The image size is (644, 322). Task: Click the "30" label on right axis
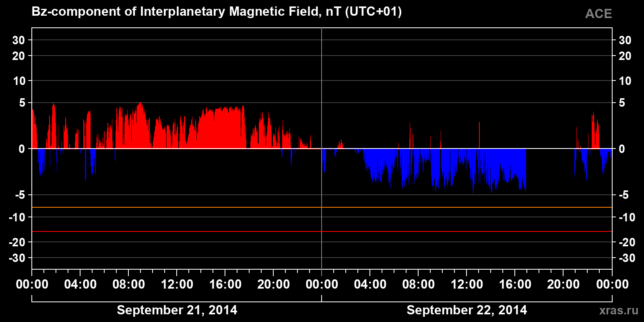pos(625,40)
